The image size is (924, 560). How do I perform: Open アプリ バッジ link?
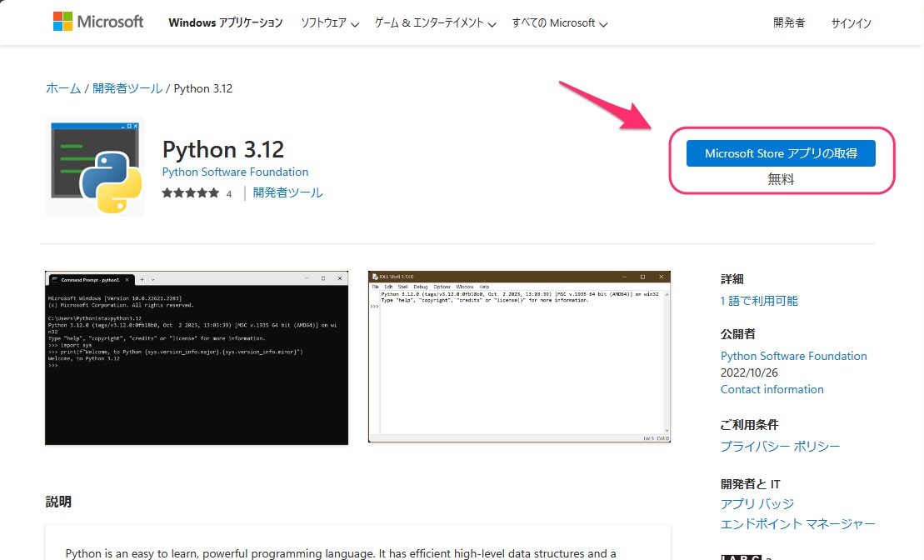(757, 504)
